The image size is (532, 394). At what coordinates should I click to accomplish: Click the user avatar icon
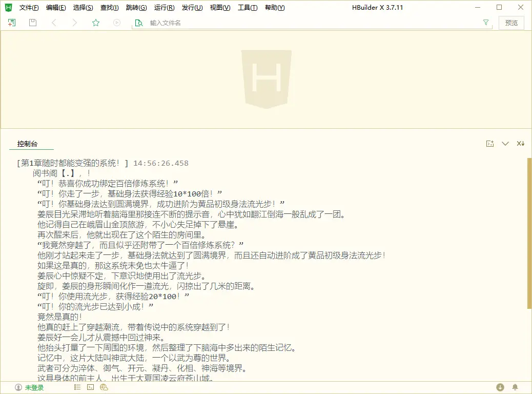(18, 387)
